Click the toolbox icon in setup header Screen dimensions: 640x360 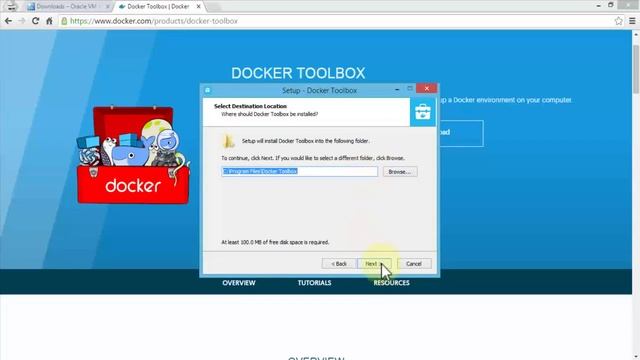click(x=422, y=112)
